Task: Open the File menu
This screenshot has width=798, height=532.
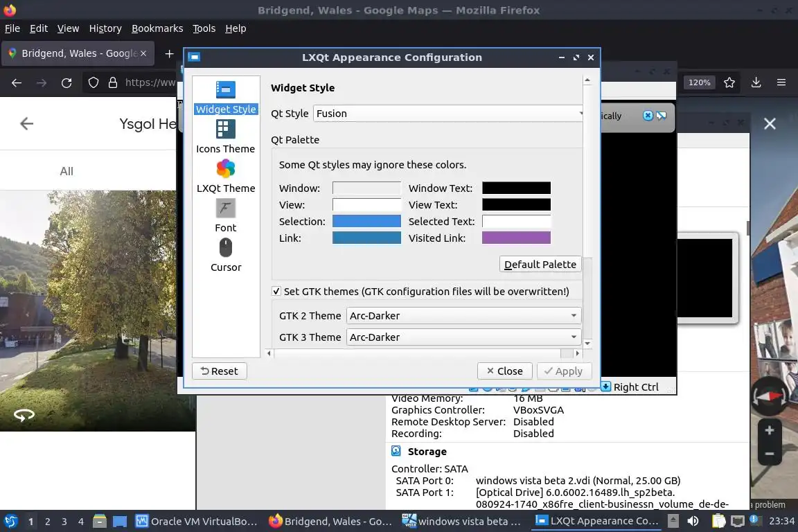Action: (12, 28)
